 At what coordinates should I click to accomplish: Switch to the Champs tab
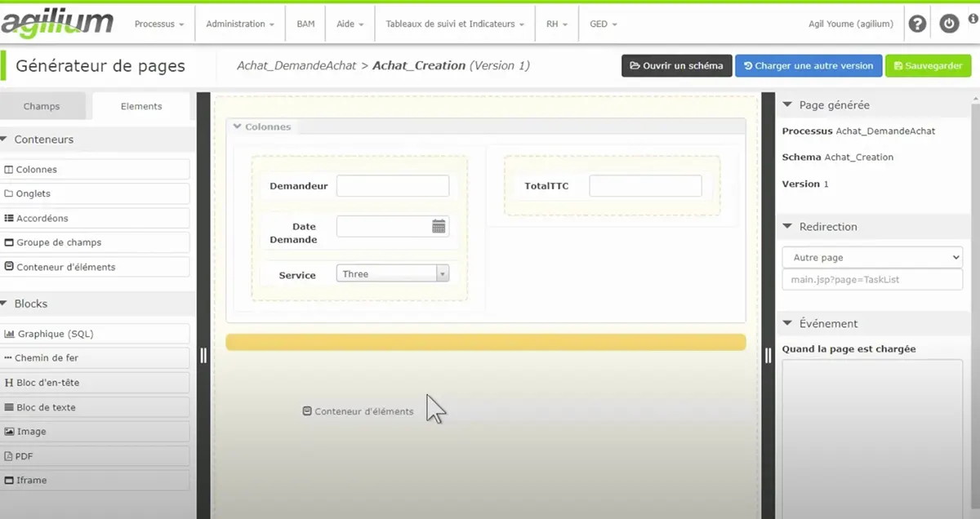(42, 106)
